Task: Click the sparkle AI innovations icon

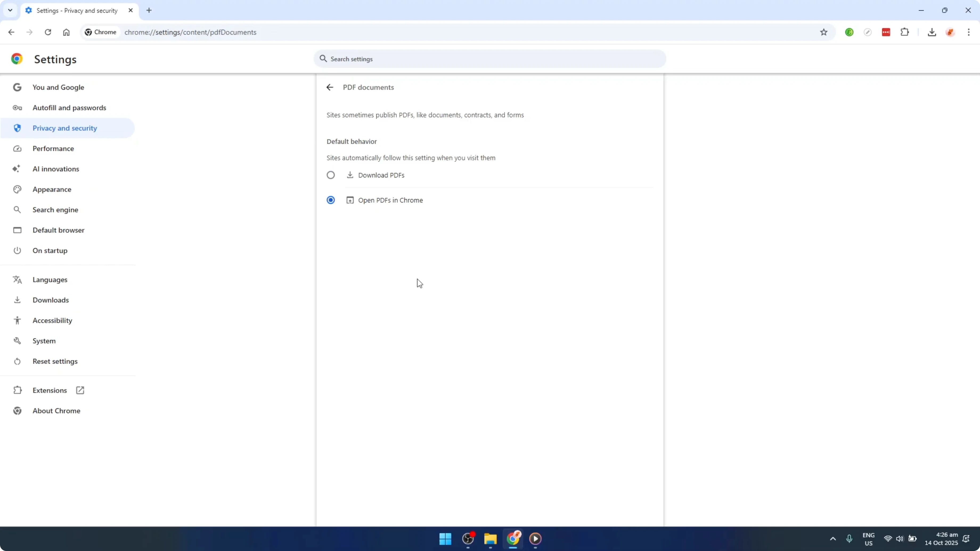Action: pyautogui.click(x=16, y=168)
